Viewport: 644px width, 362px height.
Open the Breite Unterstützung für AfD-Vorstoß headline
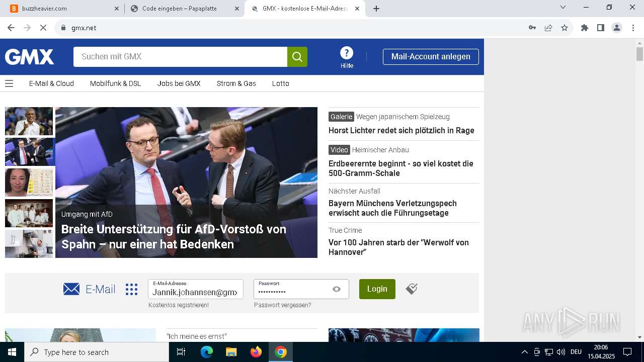pyautogui.click(x=174, y=236)
